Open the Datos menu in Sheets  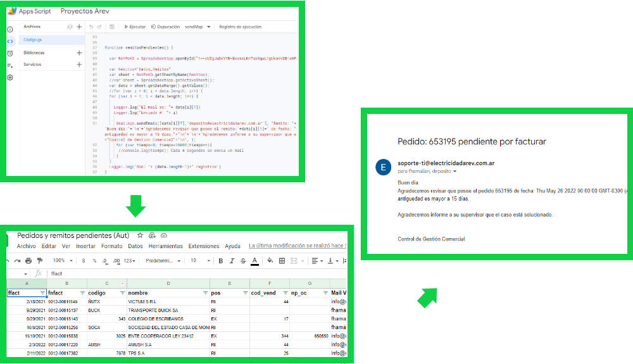pyautogui.click(x=135, y=246)
